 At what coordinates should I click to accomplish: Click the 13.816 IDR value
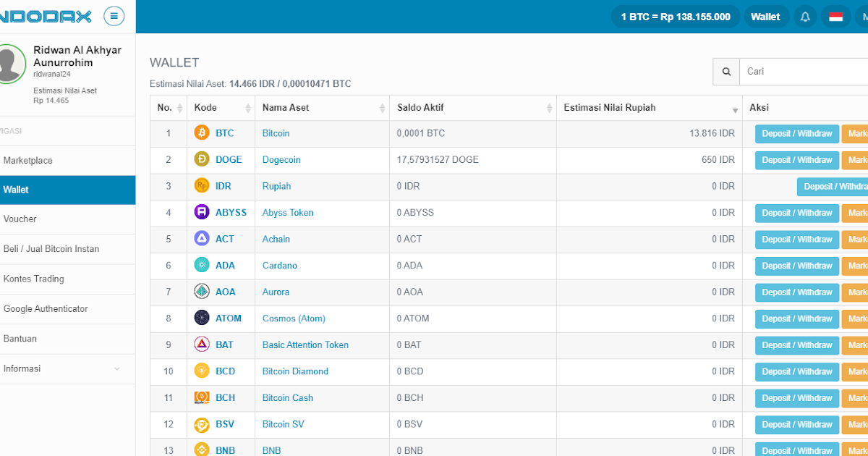(x=712, y=134)
